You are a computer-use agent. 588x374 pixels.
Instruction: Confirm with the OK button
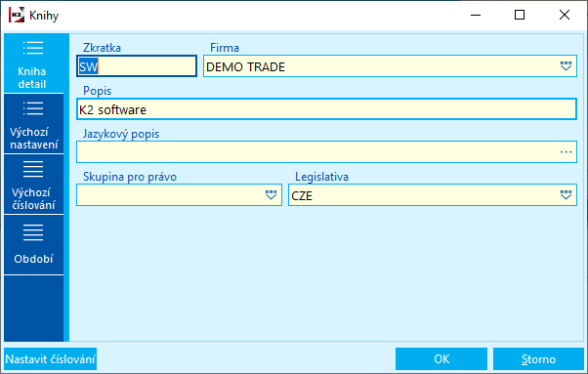pyautogui.click(x=441, y=359)
